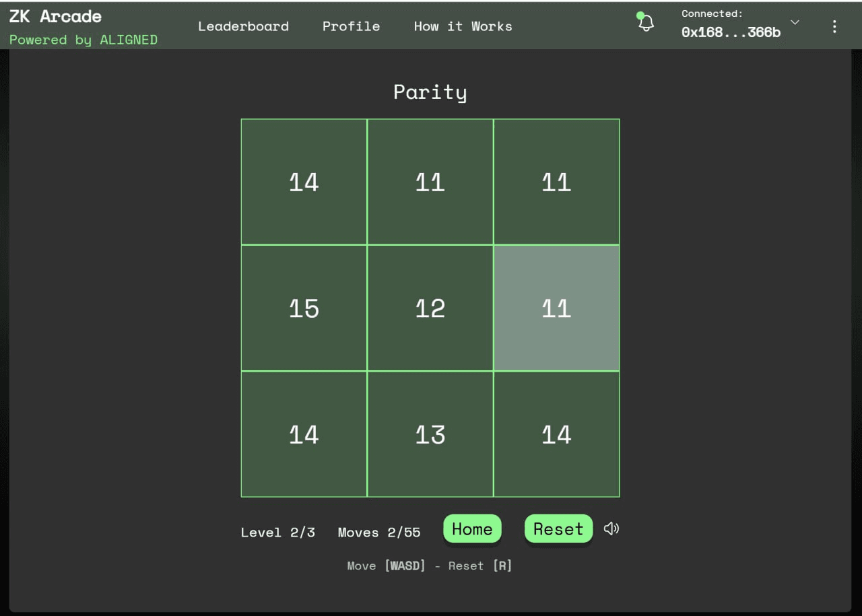Image resolution: width=862 pixels, height=616 pixels.
Task: Click the wallet address 0x168...366b
Action: 731,32
